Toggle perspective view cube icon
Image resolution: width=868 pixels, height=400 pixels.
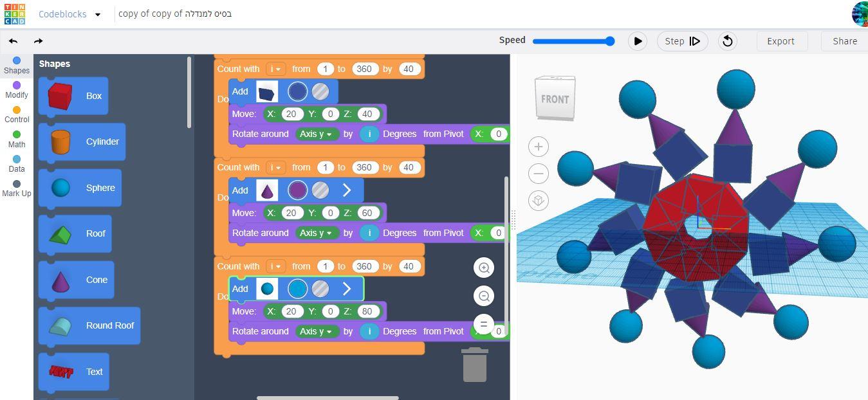[x=539, y=201]
